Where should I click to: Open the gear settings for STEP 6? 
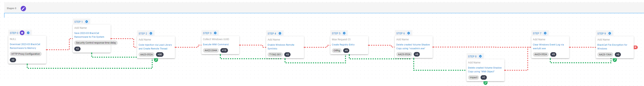point(408,33)
